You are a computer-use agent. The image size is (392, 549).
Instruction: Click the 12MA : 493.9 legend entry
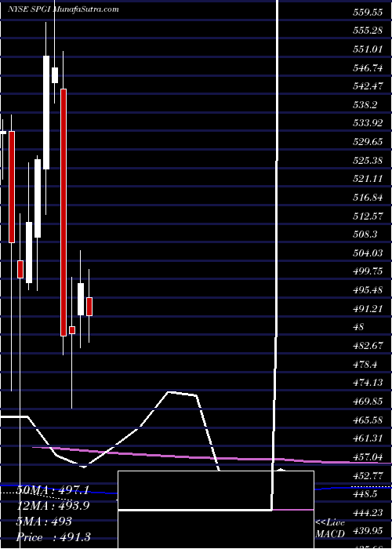click(x=53, y=506)
